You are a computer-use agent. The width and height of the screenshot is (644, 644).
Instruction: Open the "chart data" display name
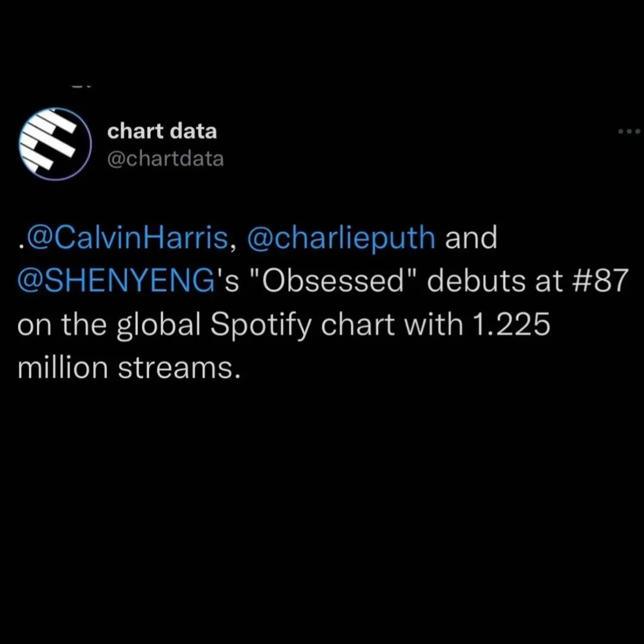(162, 131)
